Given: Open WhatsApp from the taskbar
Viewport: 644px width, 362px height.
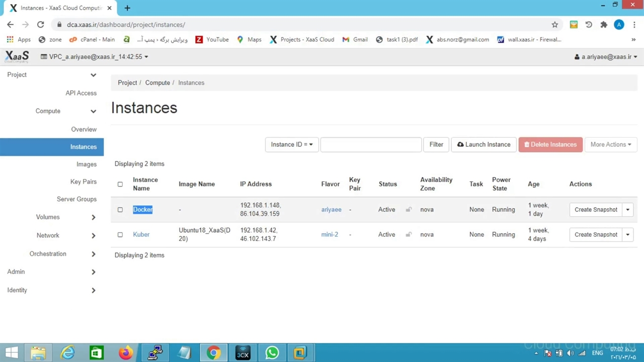Looking at the screenshot, I should tap(272, 352).
